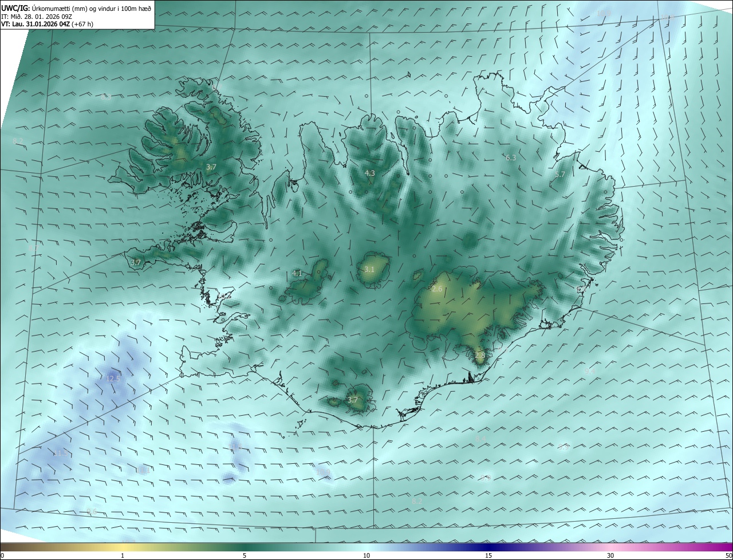Click the 5 tick on the color scale
Screen dimensions: 733x560
pyautogui.click(x=245, y=555)
